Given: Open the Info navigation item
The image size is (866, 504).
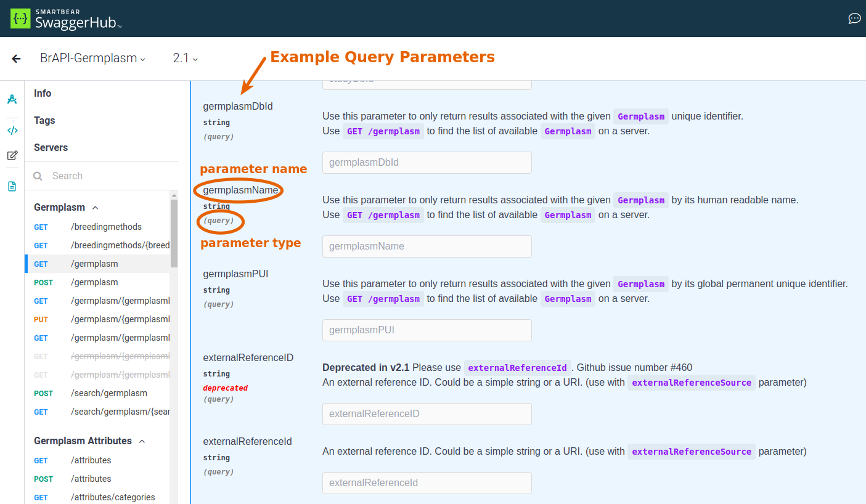Looking at the screenshot, I should pyautogui.click(x=43, y=94).
